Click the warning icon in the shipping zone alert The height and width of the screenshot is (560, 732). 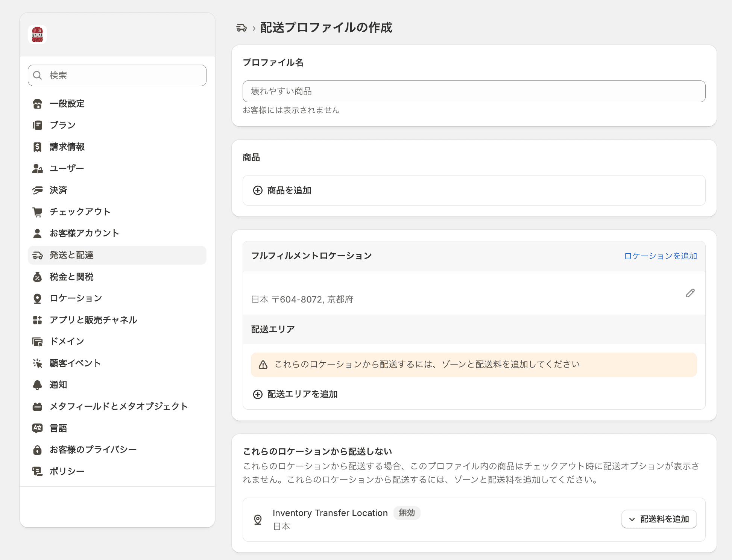pyautogui.click(x=263, y=364)
